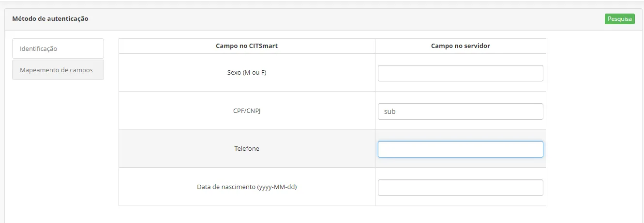The width and height of the screenshot is (644, 223).
Task: Focus the Sexo (M ou F) server field
Action: pos(460,73)
